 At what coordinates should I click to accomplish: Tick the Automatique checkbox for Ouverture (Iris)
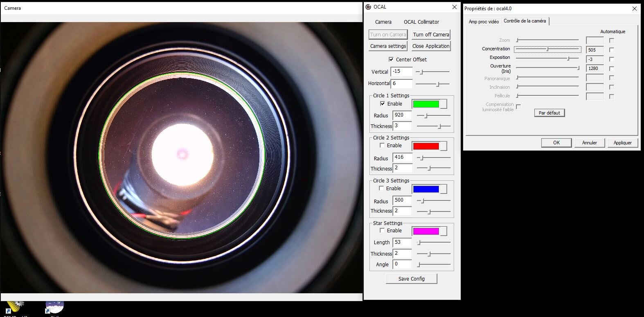pyautogui.click(x=612, y=69)
